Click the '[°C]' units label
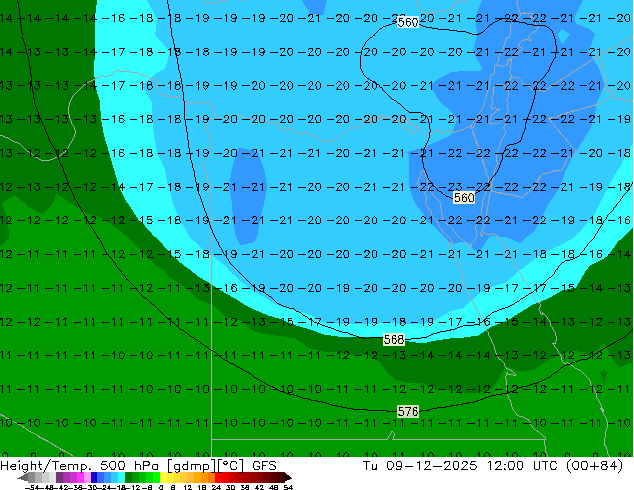The image size is (634, 490). coord(231,466)
